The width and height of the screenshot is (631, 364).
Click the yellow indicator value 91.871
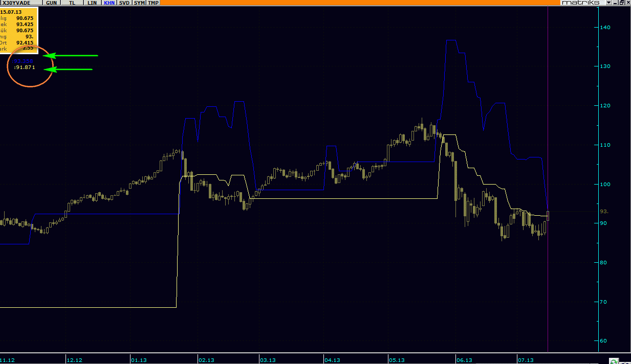[25, 67]
